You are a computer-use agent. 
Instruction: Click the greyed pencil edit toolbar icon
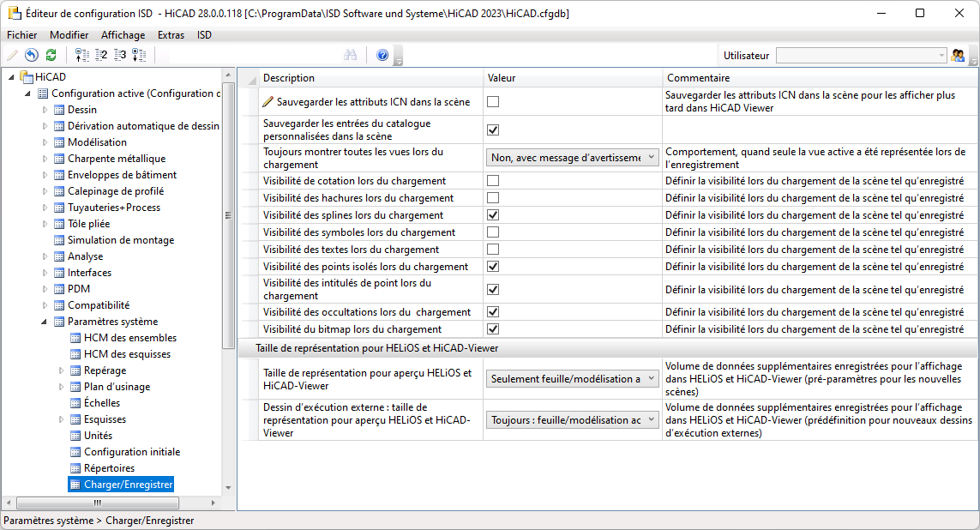pyautogui.click(x=12, y=56)
